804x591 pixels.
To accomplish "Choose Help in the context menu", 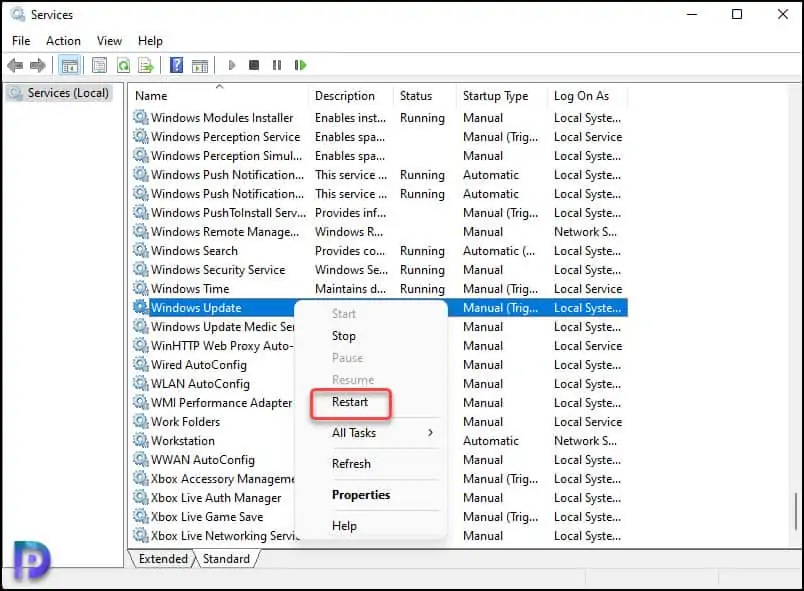I will coord(344,525).
